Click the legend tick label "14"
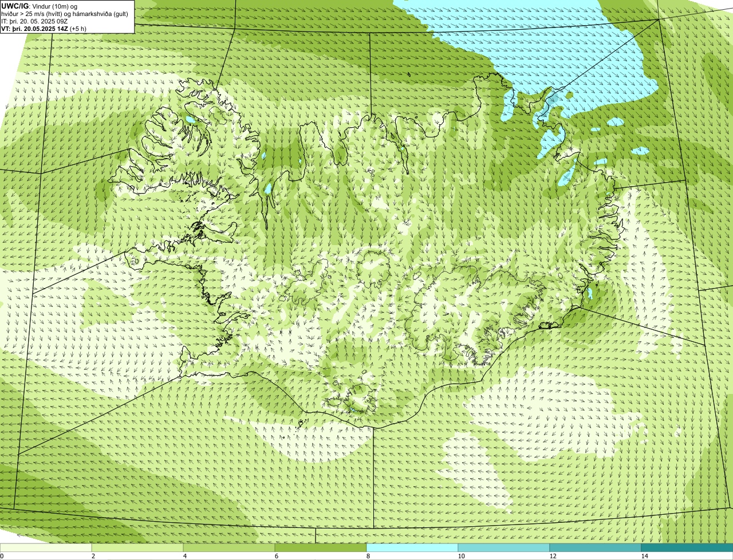Viewport: 733px width, 560px height. 644,556
